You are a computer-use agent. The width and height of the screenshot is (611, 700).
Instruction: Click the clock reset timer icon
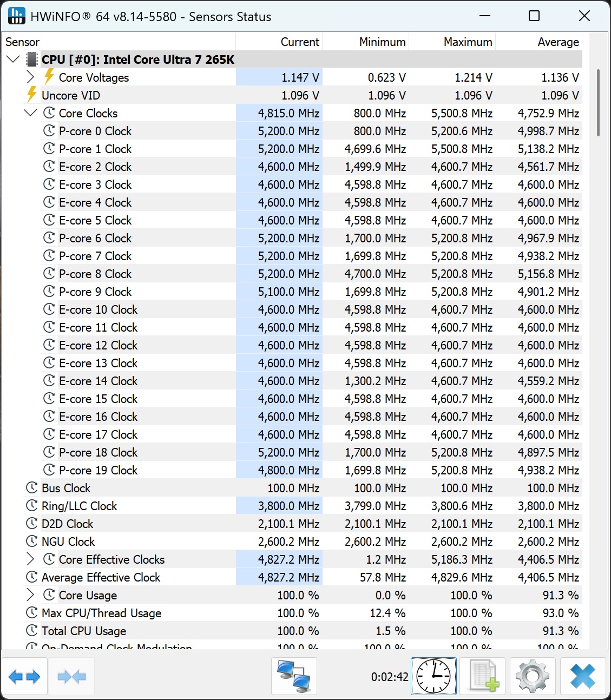(433, 676)
